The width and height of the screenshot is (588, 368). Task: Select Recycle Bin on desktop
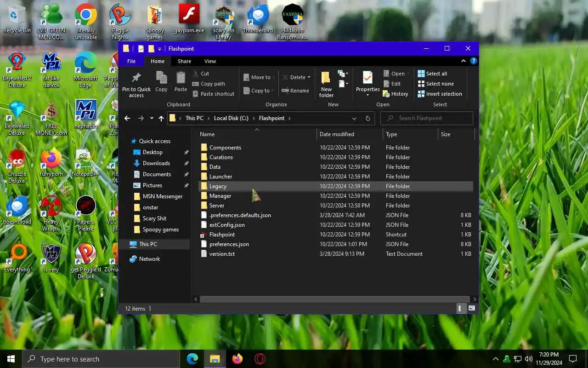(x=17, y=19)
